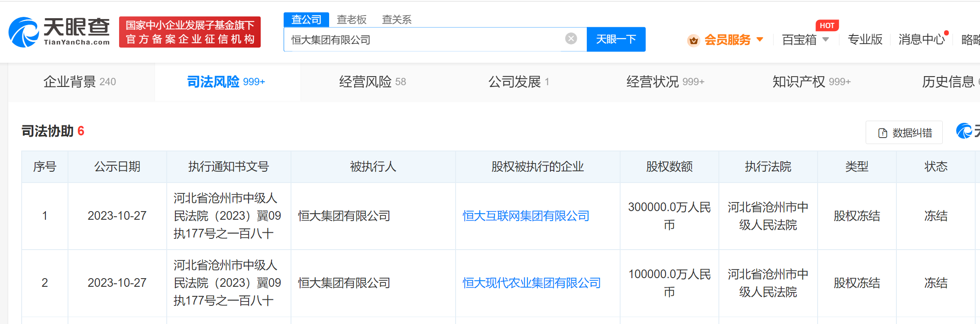Image resolution: width=980 pixels, height=324 pixels.
Task: Open the 消息中心 link
Action: pyautogui.click(x=922, y=40)
